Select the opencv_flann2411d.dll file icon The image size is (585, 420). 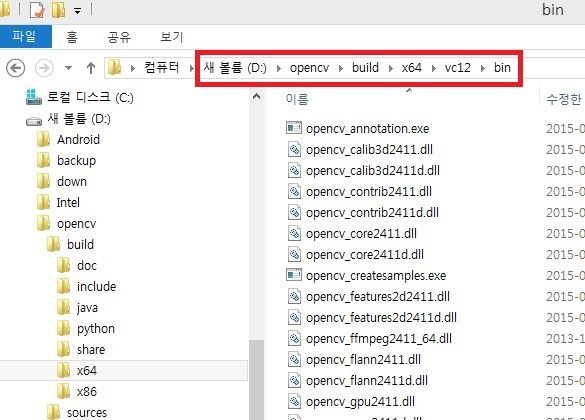[294, 380]
